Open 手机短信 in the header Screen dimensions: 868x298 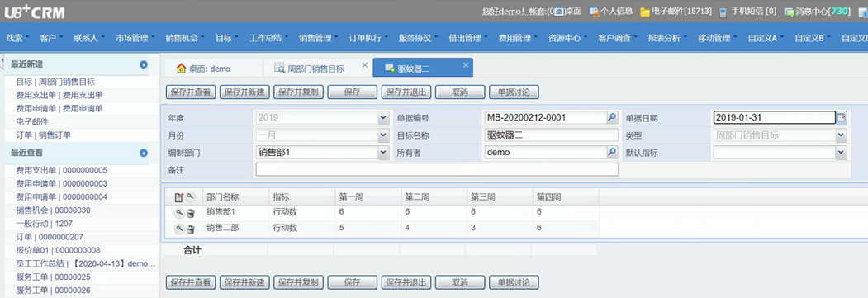coord(747,11)
